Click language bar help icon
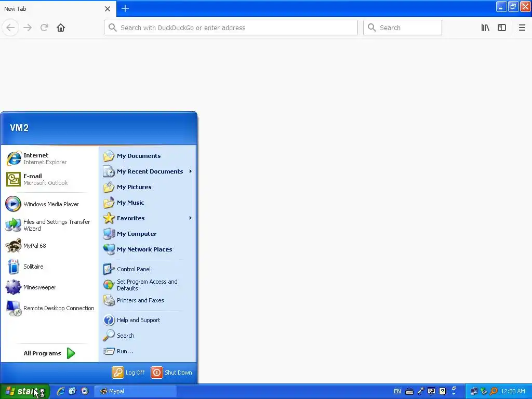 pyautogui.click(x=443, y=391)
